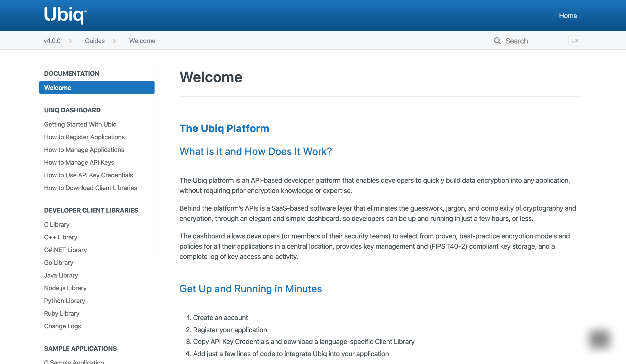Click Get Up and Running in Minutes heading

(x=251, y=289)
